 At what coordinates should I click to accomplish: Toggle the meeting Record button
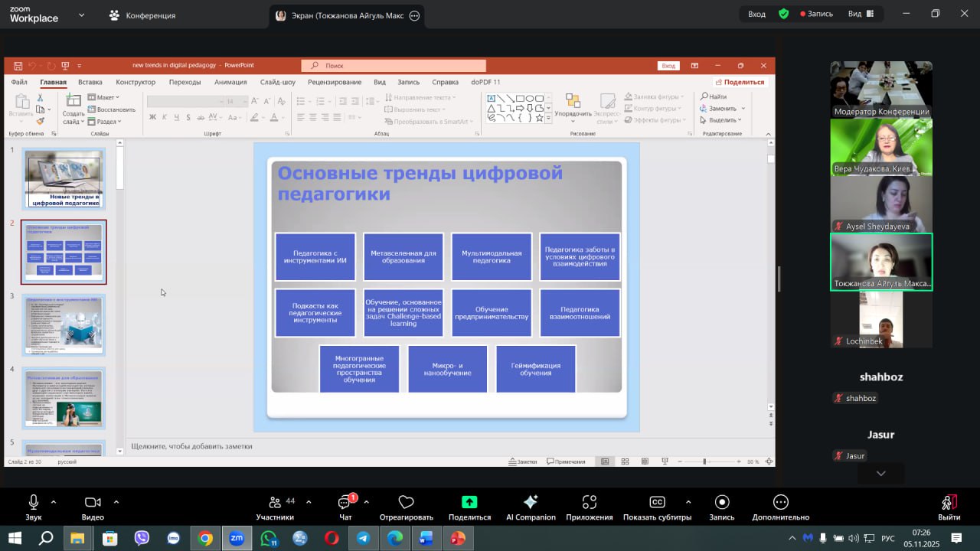[721, 503]
